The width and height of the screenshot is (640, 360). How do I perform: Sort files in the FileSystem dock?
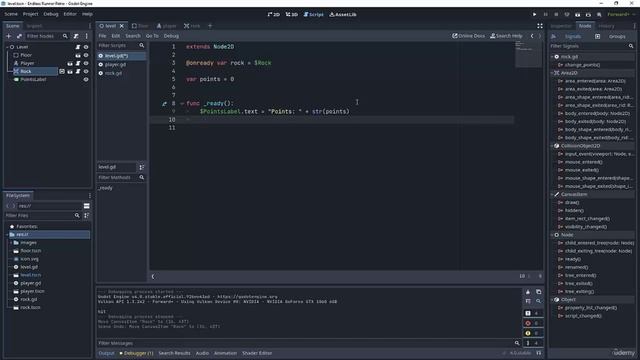point(87,216)
